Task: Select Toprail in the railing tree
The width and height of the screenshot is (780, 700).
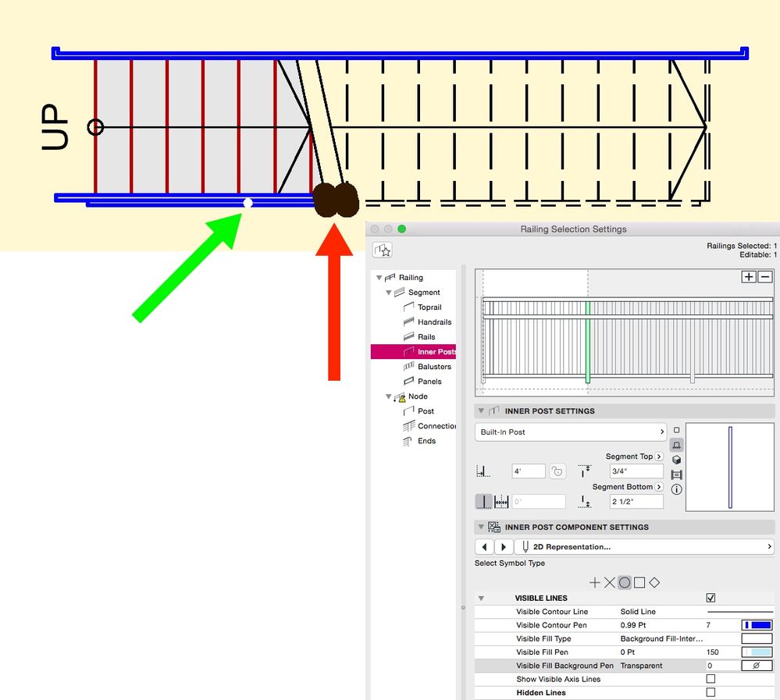Action: coord(429,307)
